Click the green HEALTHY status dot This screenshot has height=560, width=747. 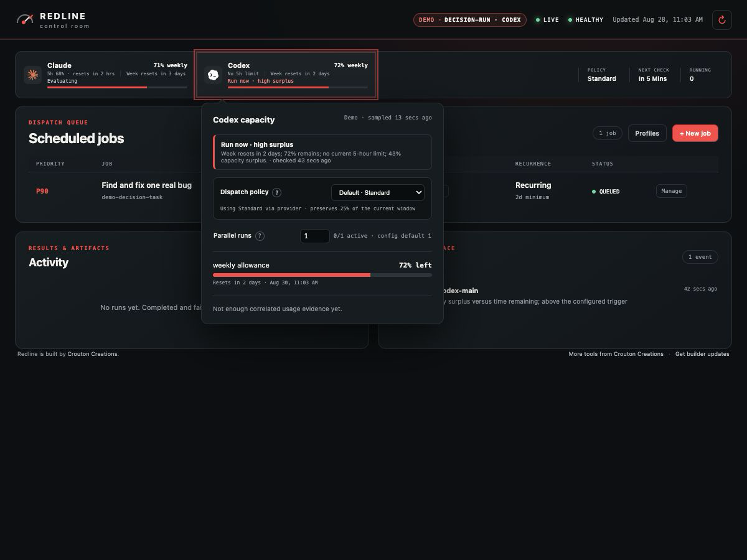click(x=570, y=20)
